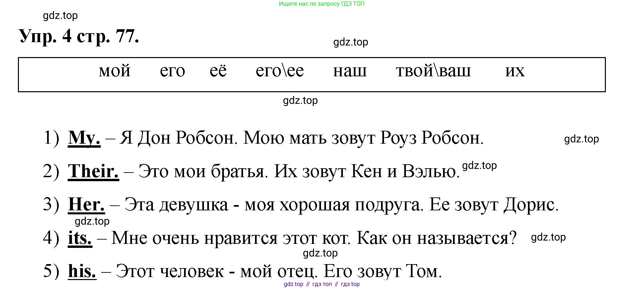The height and width of the screenshot is (289, 644).
Task: Click the name "Дорис" in sentence three
Action: point(530,205)
